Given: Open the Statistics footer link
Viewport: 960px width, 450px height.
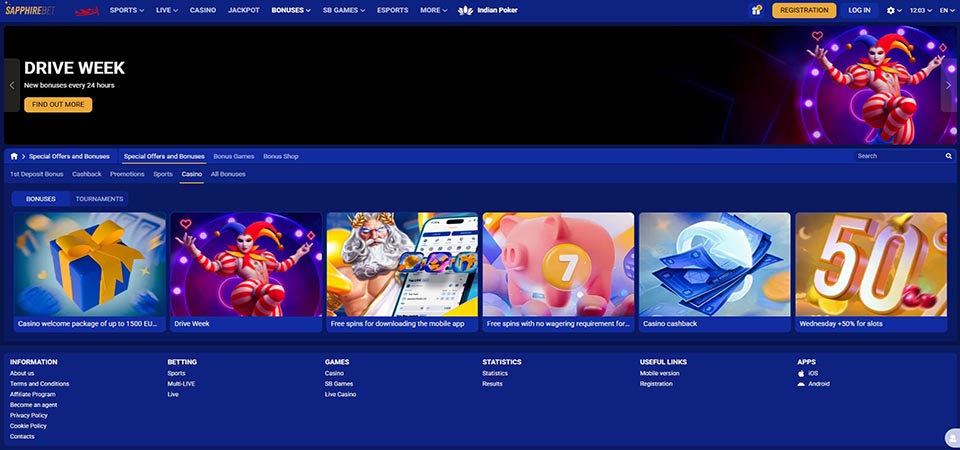Looking at the screenshot, I should click(x=495, y=373).
